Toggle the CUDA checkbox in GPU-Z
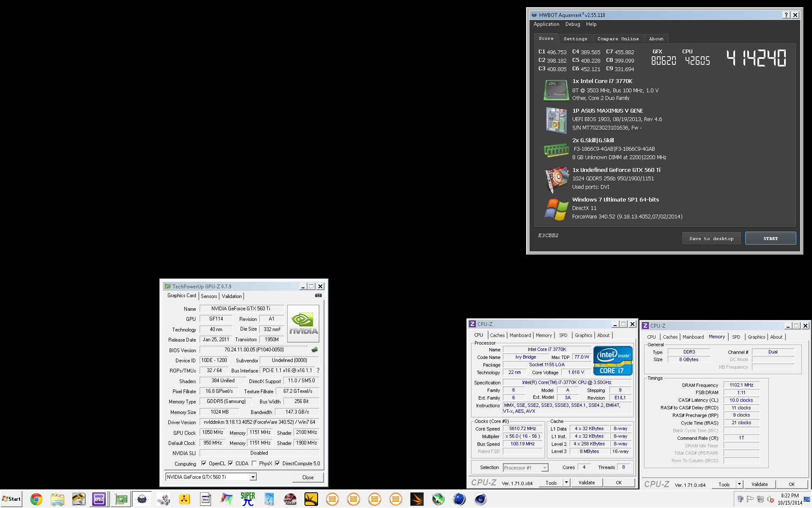This screenshot has height=508, width=812. click(x=230, y=463)
